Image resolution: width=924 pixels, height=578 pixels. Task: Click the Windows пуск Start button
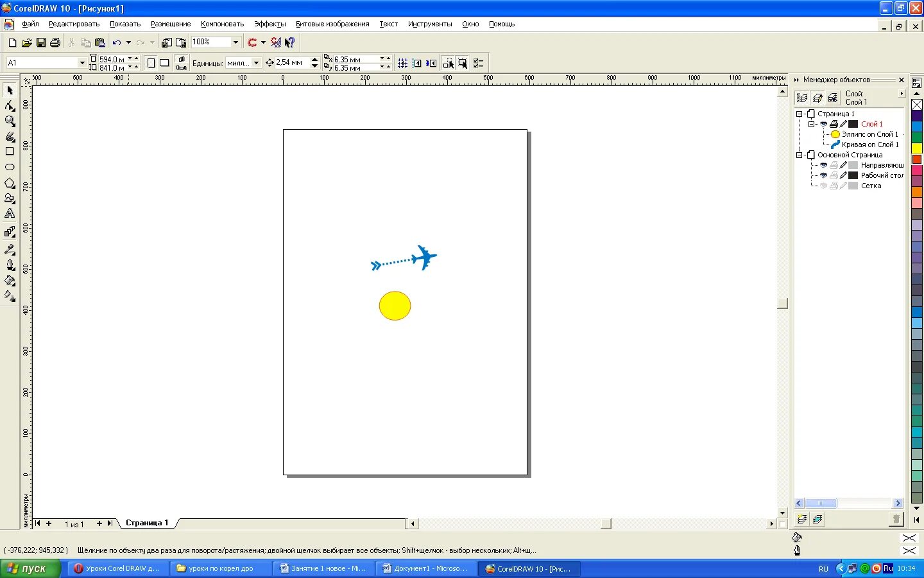click(x=30, y=568)
